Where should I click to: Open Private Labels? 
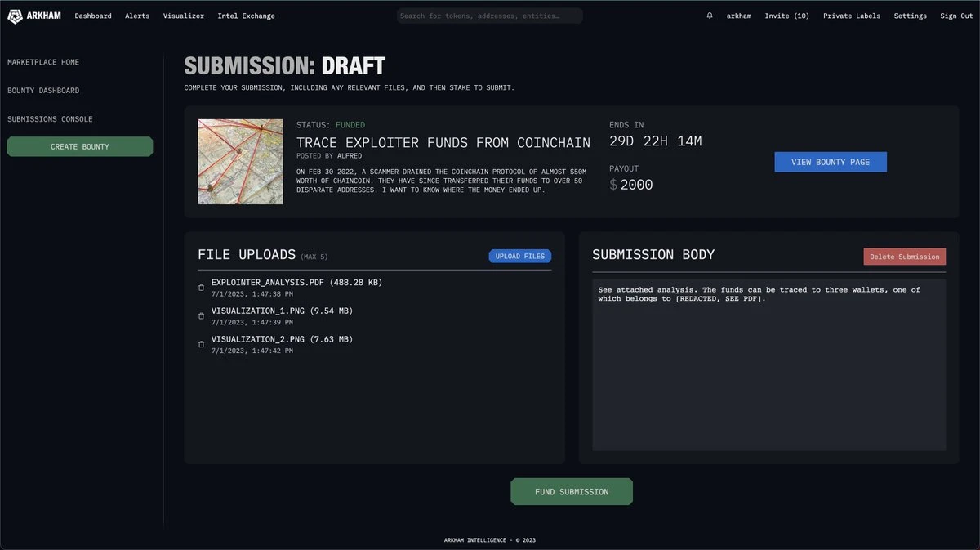point(852,16)
